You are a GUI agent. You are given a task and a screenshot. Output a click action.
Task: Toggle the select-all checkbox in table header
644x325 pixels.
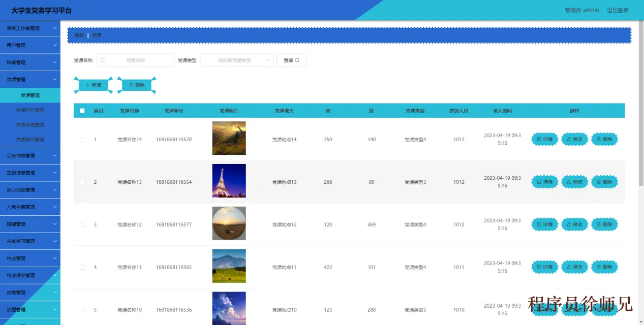pos(82,111)
